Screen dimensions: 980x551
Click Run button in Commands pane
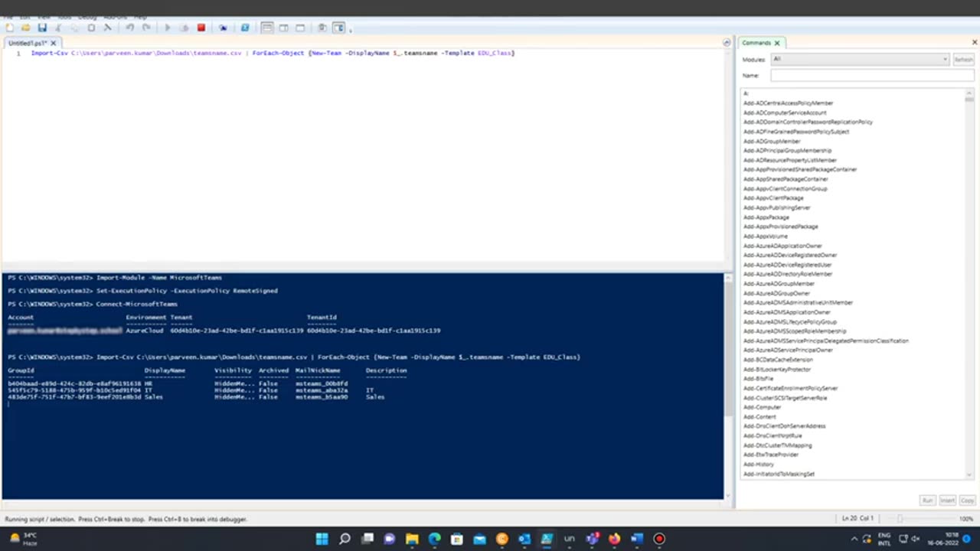tap(927, 500)
